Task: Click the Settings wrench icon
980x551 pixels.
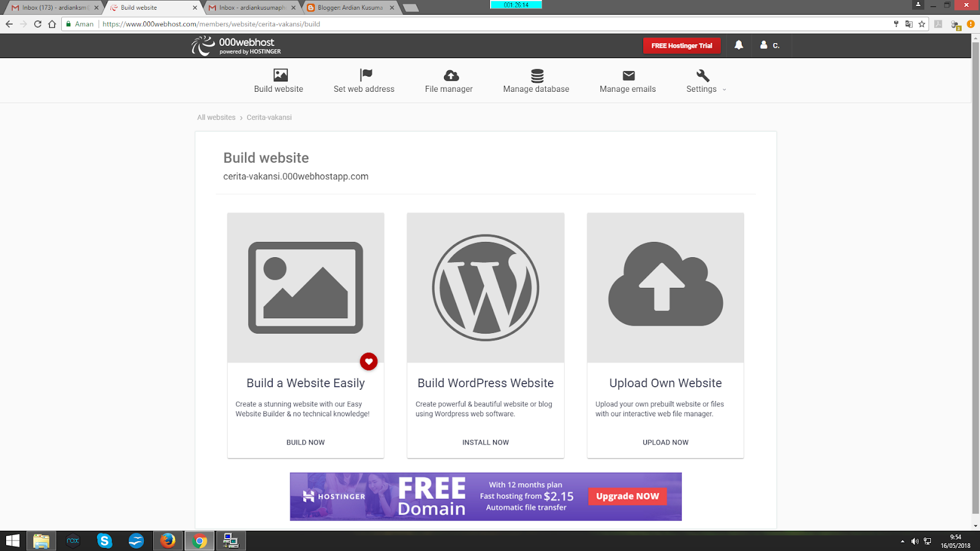Action: [703, 75]
